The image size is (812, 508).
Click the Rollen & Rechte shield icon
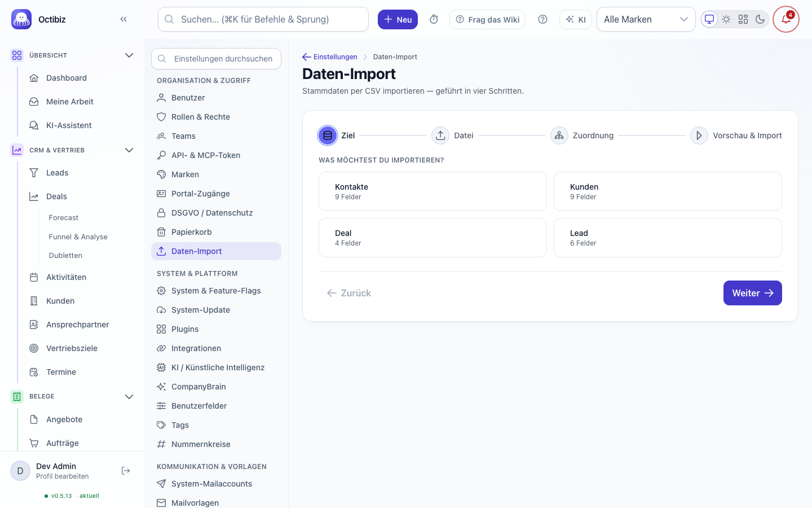(161, 117)
